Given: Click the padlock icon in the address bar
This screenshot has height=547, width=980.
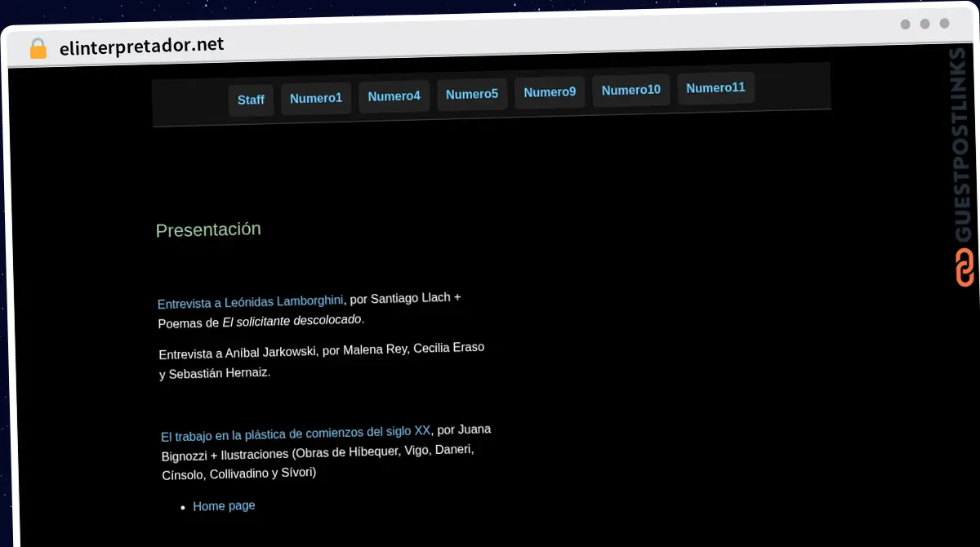Looking at the screenshot, I should 37,47.
